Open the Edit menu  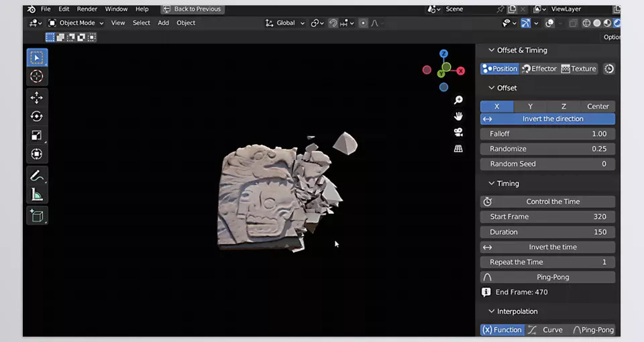(64, 9)
